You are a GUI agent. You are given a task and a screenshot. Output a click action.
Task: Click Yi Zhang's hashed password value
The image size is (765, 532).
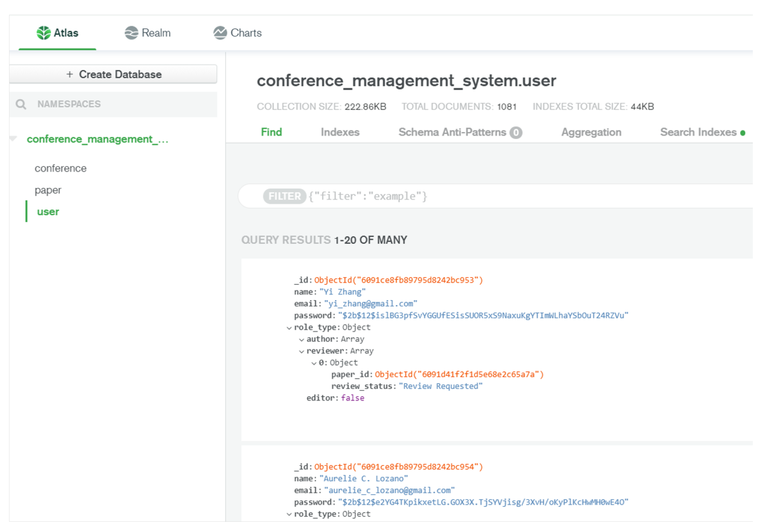(483, 315)
